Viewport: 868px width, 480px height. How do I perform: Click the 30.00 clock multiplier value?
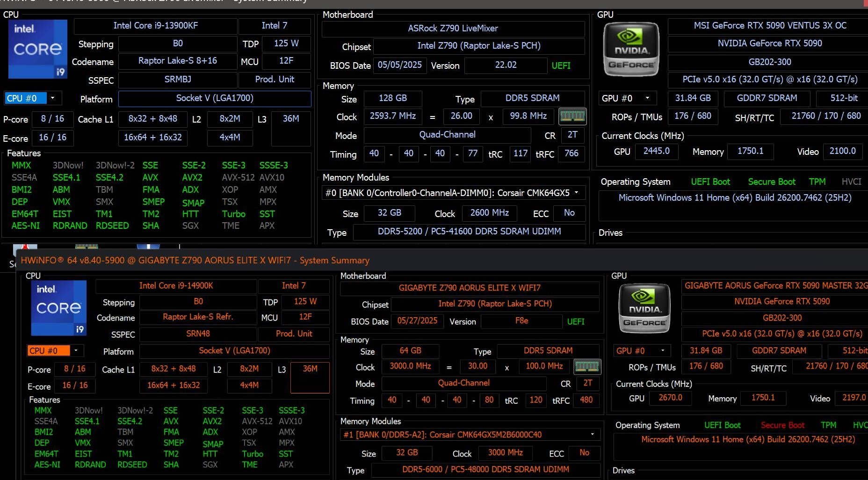click(477, 366)
